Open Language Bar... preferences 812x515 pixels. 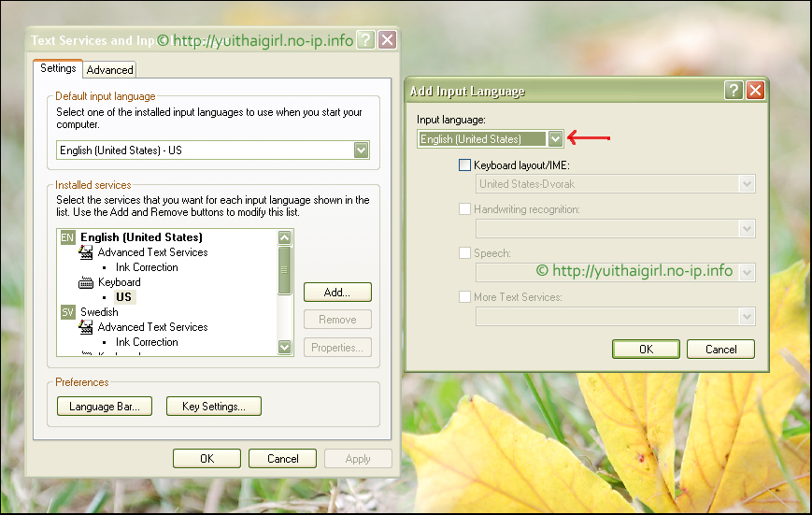click(x=105, y=407)
